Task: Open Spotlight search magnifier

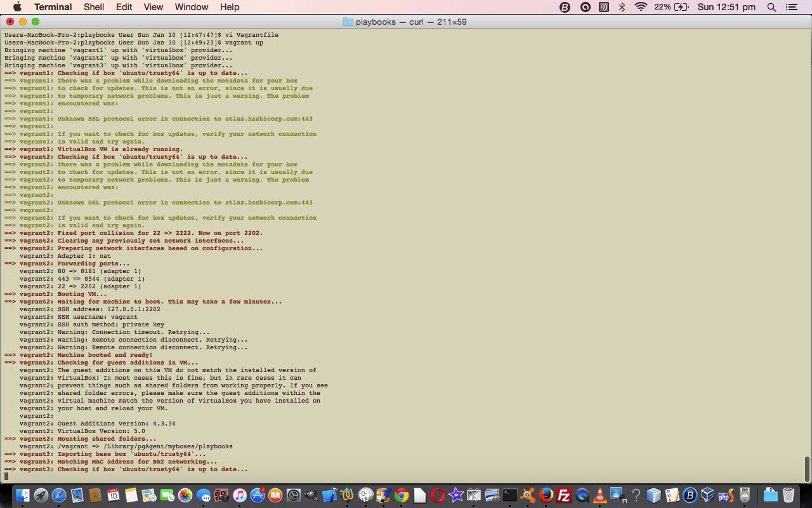Action: pos(771,7)
